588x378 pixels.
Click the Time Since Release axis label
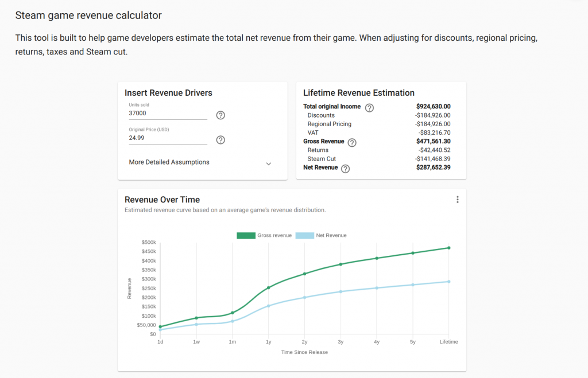[304, 352]
